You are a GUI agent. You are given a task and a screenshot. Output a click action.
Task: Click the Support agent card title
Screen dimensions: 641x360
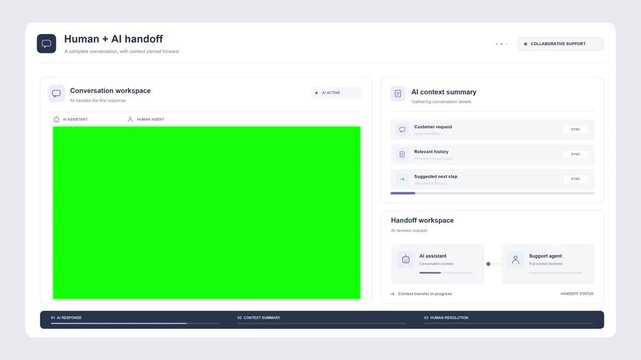[x=545, y=256]
